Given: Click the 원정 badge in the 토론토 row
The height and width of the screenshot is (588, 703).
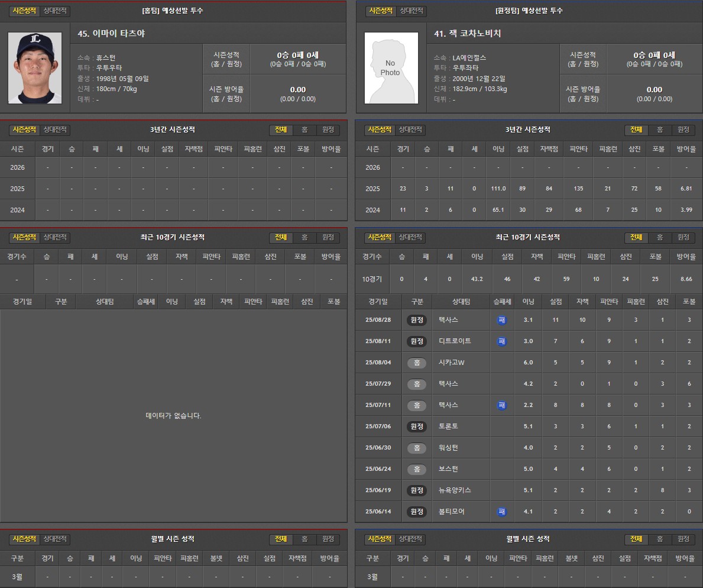Looking at the screenshot, I should tap(416, 427).
